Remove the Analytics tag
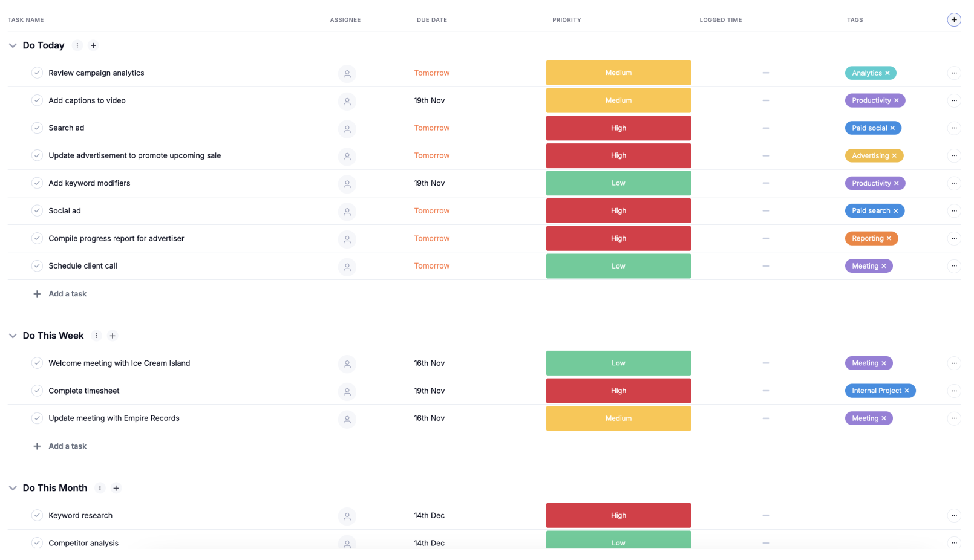The image size is (974, 560). click(x=887, y=73)
